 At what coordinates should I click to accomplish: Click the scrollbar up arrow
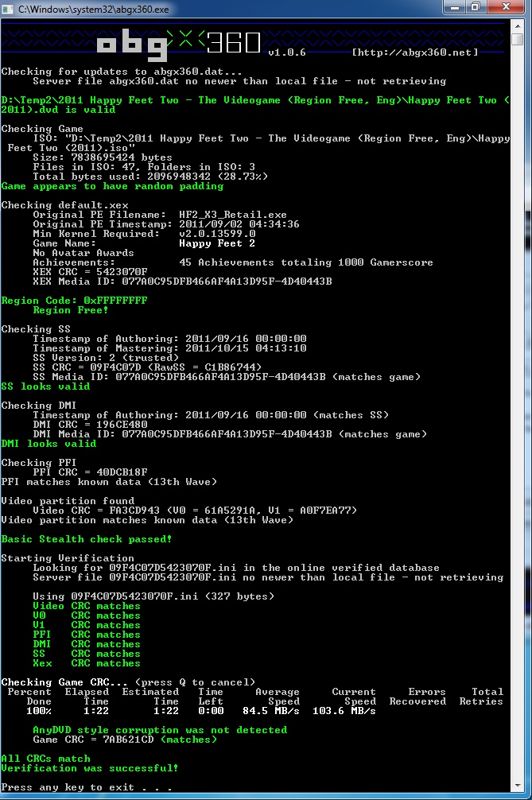(x=517, y=26)
